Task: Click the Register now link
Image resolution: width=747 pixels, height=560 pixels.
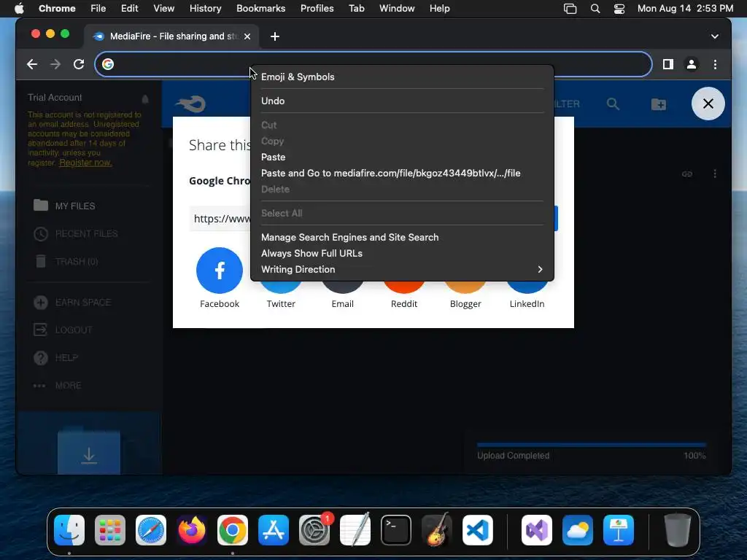Action: [86, 163]
